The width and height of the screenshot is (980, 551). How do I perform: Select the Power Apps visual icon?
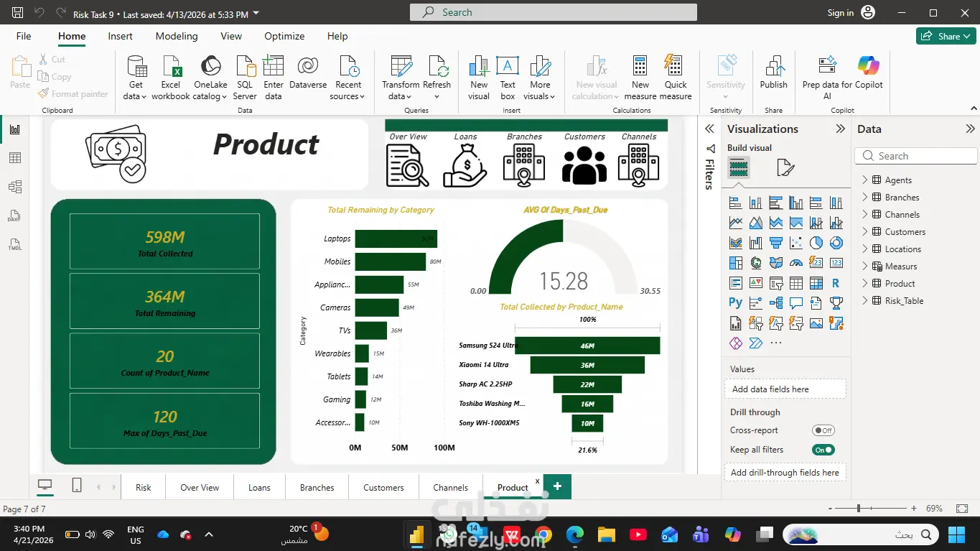[x=735, y=343]
